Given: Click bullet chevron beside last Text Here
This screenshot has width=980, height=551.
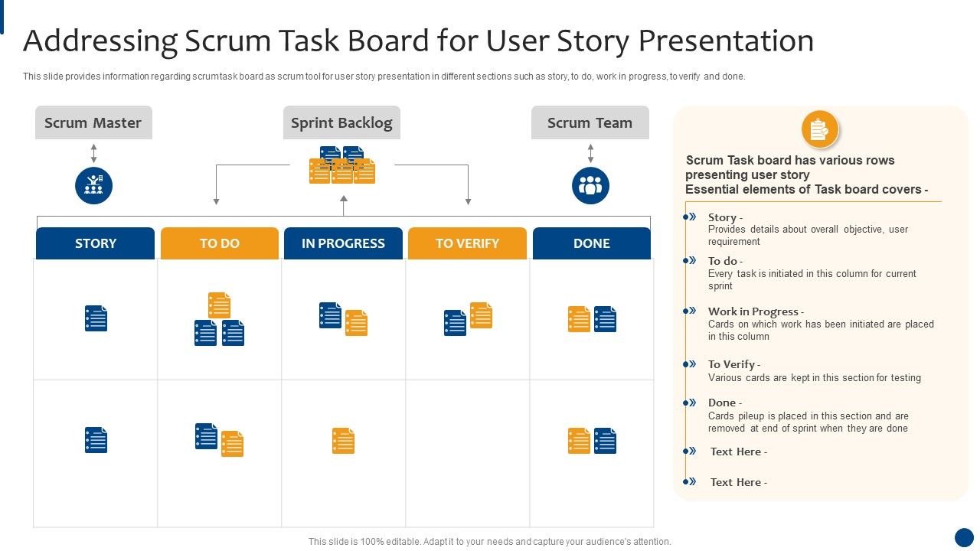Looking at the screenshot, I should (x=690, y=481).
